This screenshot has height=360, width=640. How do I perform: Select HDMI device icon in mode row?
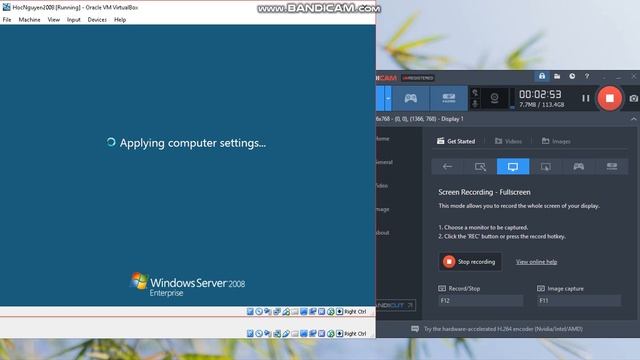pyautogui.click(x=611, y=167)
